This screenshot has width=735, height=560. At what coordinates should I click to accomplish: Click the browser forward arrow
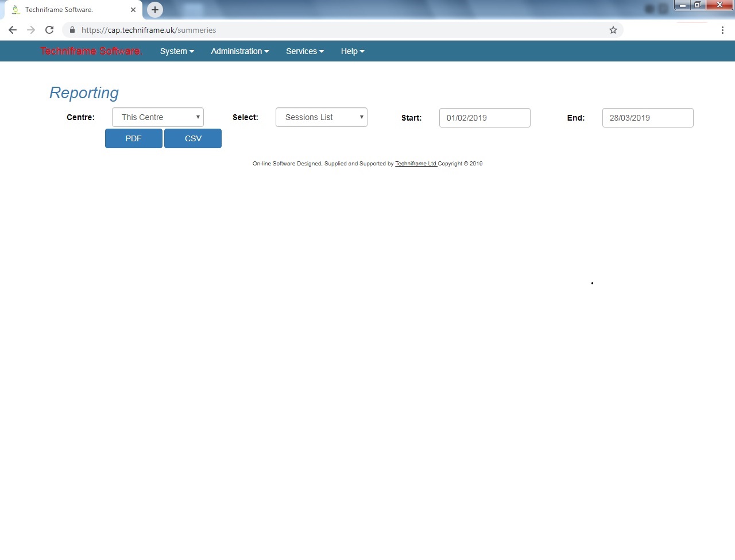31,30
